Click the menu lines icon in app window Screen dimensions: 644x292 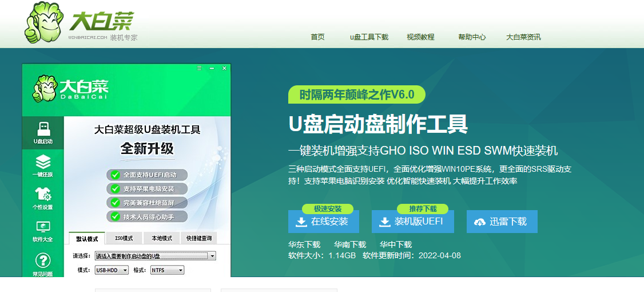coord(199,68)
